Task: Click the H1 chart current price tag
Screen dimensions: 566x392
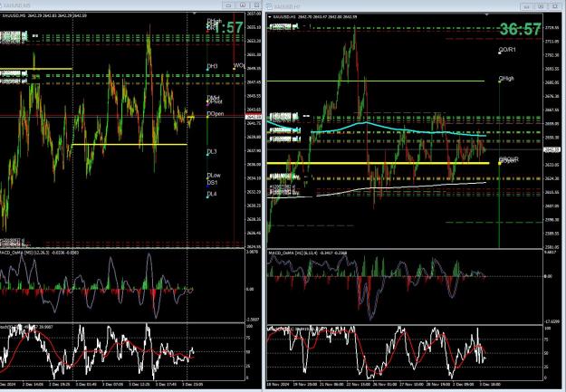Action: [x=552, y=149]
